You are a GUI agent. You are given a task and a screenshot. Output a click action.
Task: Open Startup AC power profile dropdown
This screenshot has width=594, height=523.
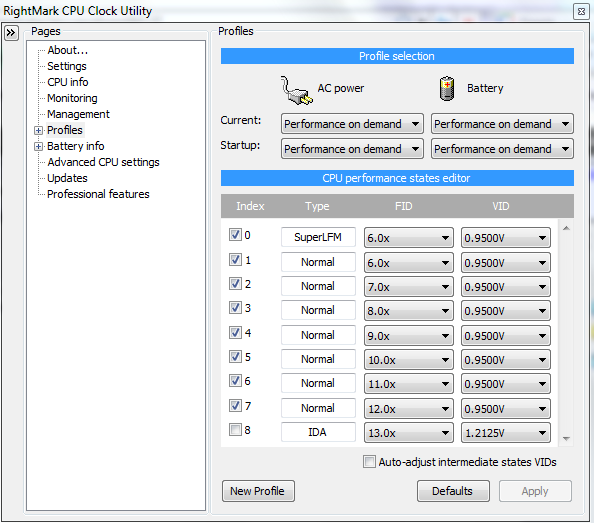pyautogui.click(x=352, y=149)
